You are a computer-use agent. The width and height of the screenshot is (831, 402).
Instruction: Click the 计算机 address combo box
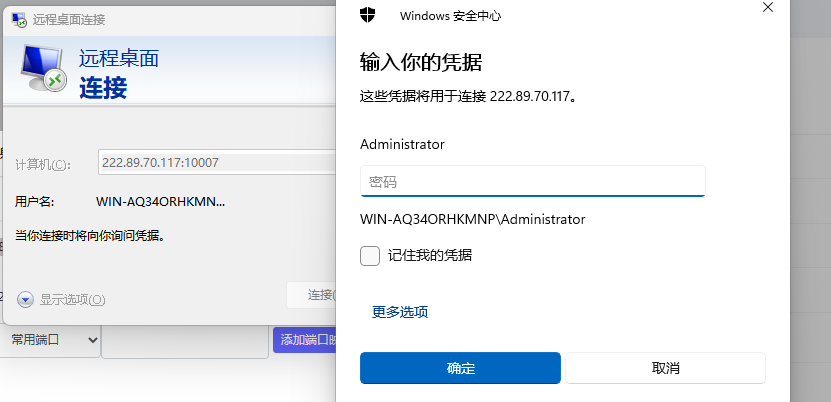pyautogui.click(x=217, y=163)
